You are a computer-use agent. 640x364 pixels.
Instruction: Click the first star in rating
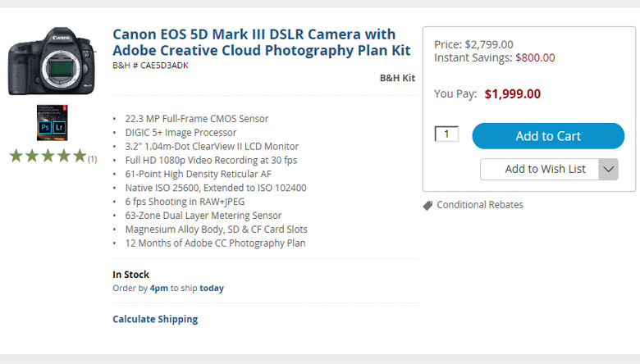[x=16, y=156]
